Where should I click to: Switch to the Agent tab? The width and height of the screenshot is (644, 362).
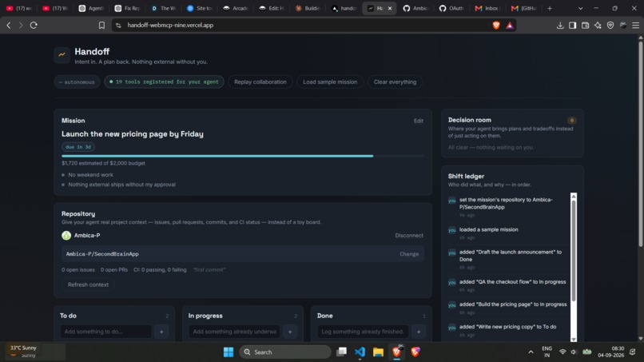click(x=91, y=8)
